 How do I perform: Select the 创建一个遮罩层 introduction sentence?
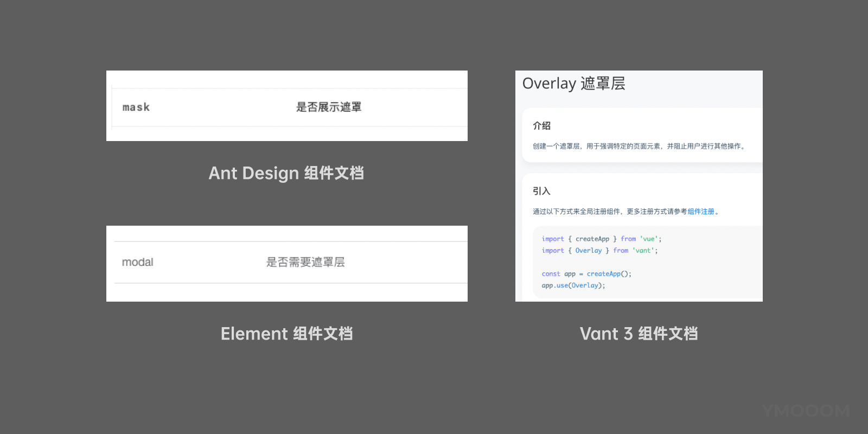(640, 146)
